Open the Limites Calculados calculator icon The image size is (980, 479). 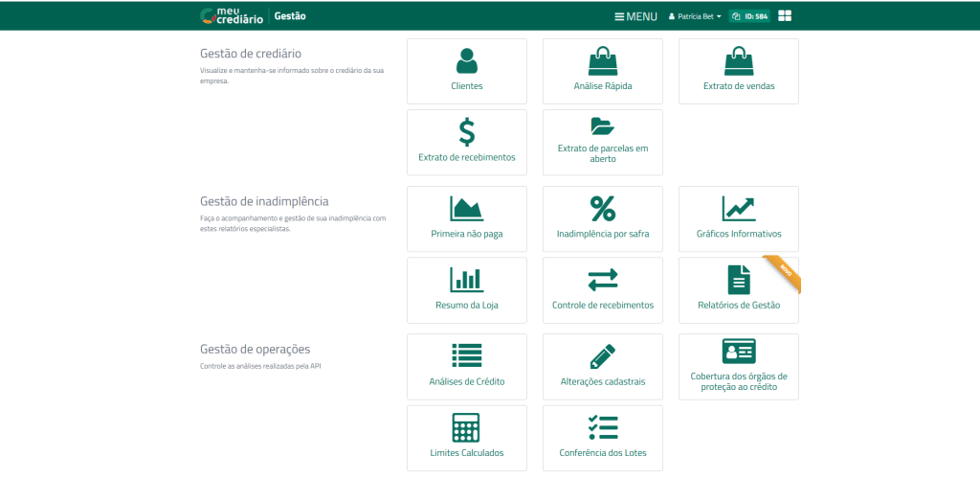[x=466, y=426]
